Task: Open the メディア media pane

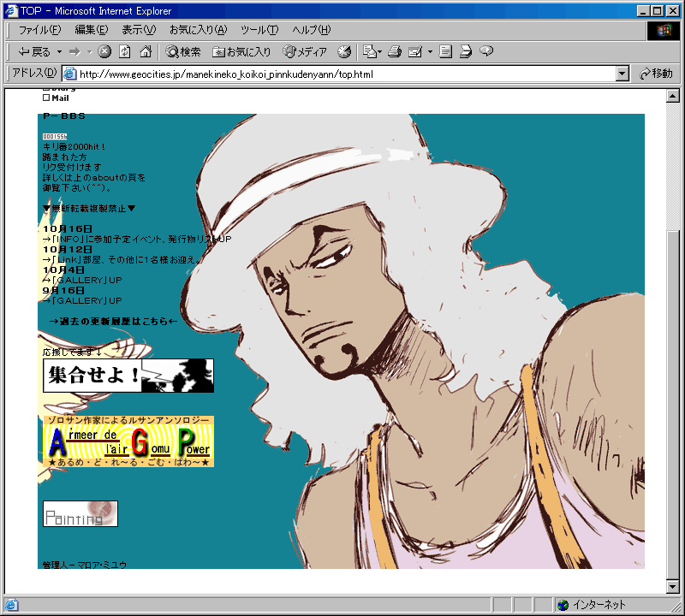Action: point(305,52)
